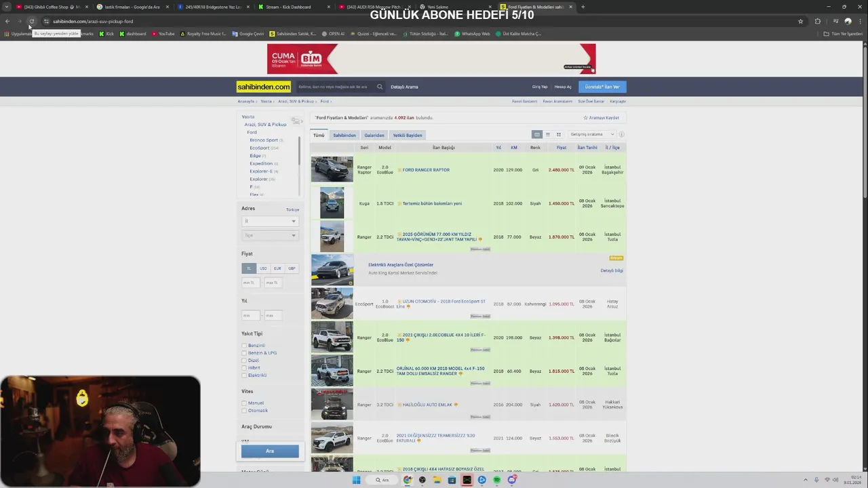Open the Ranger Raptor listing thumbnail

click(x=332, y=169)
